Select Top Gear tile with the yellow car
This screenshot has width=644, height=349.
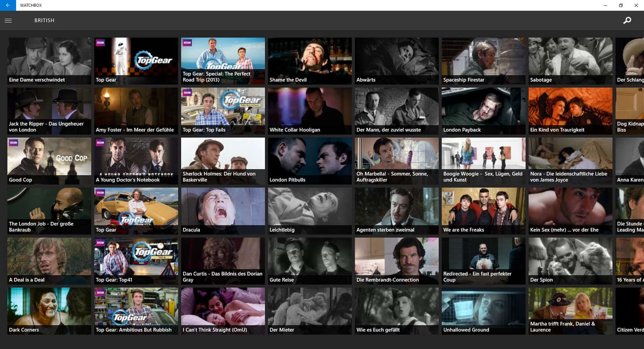click(x=136, y=211)
